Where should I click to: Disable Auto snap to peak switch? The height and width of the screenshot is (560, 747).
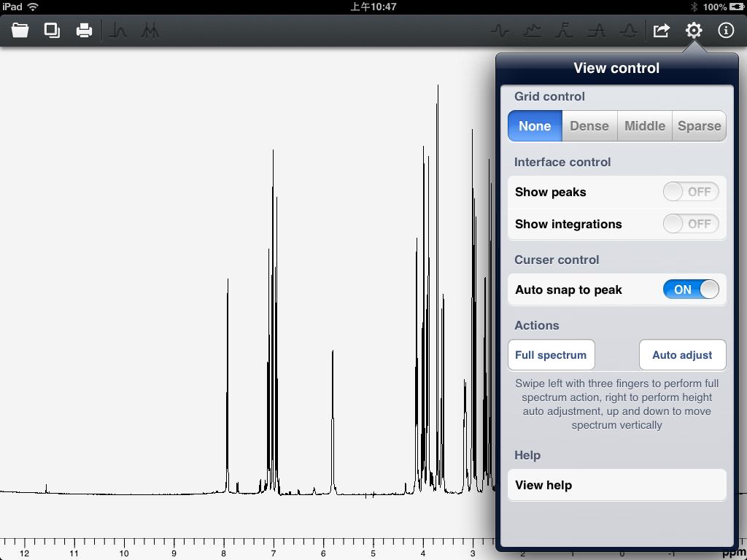point(691,289)
